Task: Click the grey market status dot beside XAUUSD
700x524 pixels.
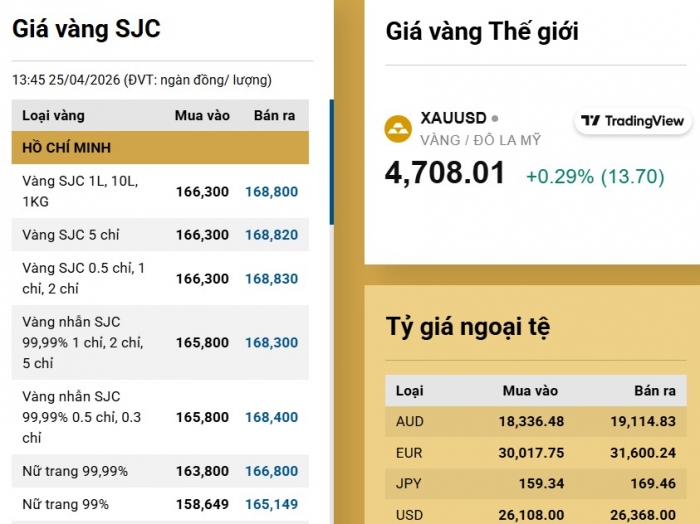Action: 495,118
